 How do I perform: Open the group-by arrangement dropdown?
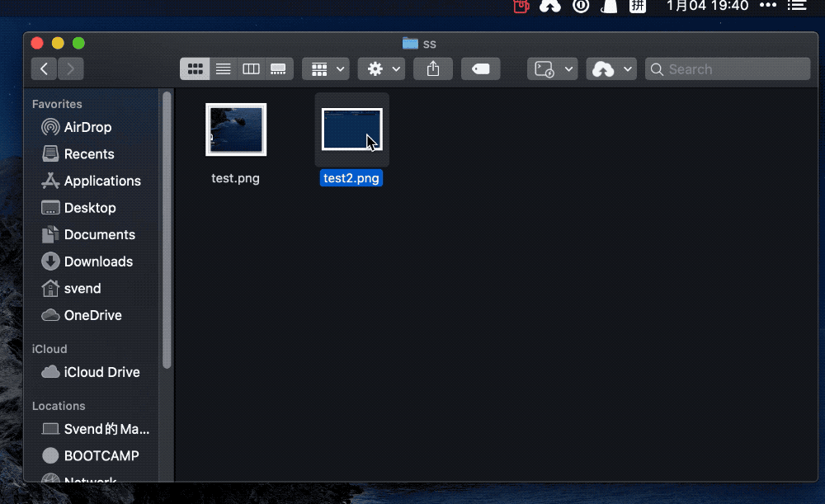[326, 69]
